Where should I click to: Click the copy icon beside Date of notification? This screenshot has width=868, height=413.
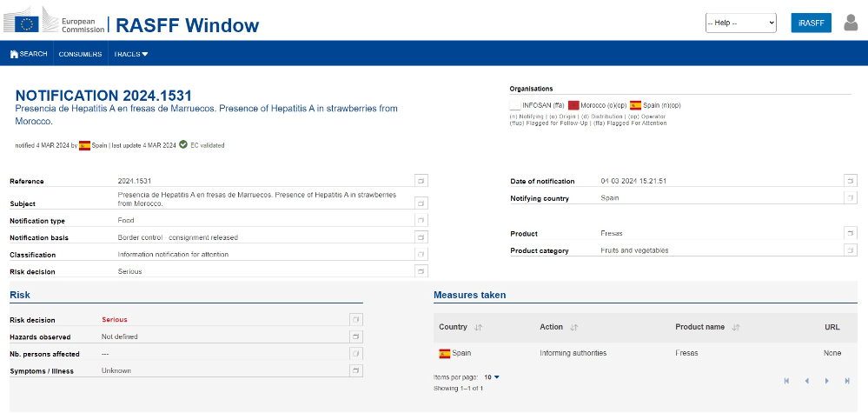pyautogui.click(x=850, y=181)
